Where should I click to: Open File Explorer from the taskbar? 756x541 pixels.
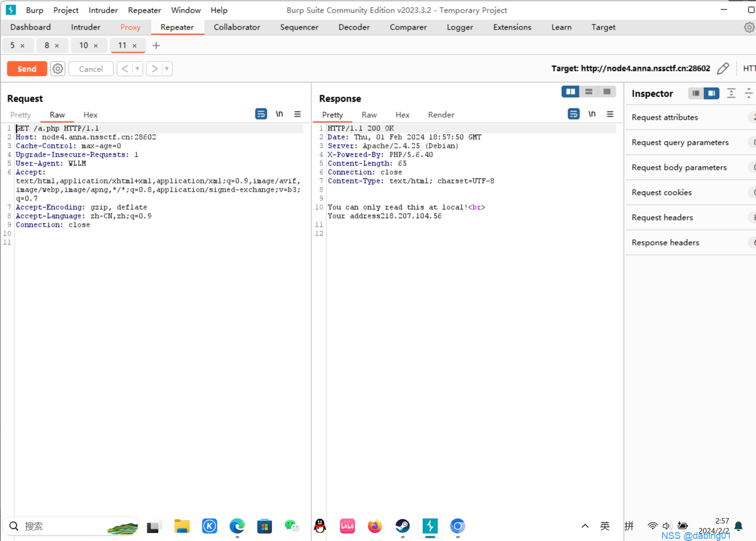(x=182, y=526)
